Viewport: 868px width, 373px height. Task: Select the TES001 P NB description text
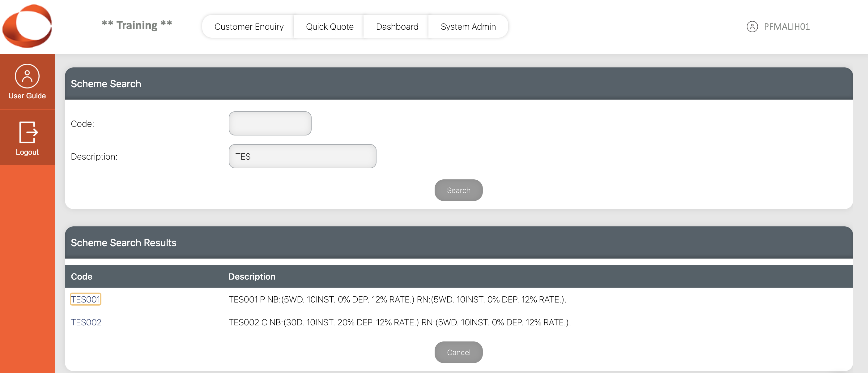point(397,299)
